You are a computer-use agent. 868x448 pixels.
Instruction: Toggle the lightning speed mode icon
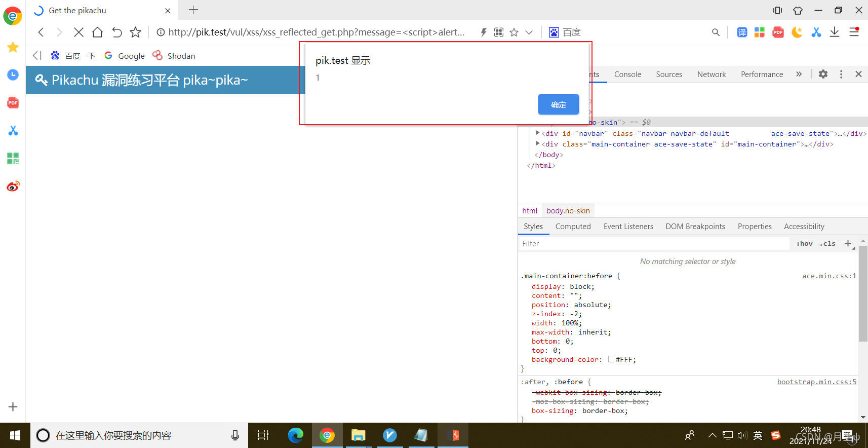point(484,32)
